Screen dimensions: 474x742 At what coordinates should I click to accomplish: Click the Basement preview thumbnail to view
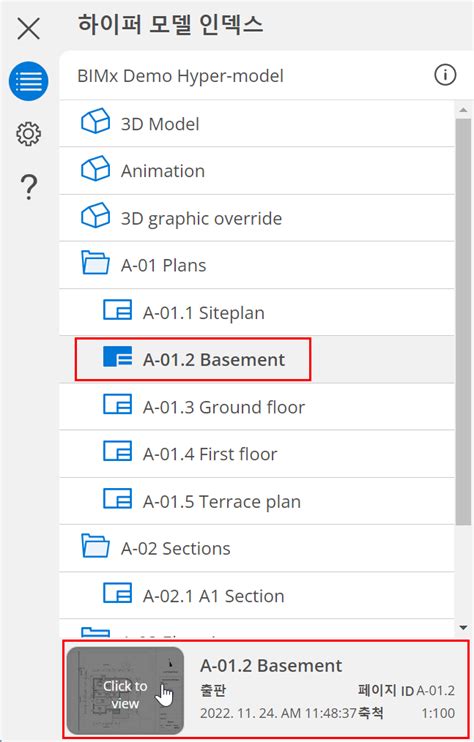point(125,690)
